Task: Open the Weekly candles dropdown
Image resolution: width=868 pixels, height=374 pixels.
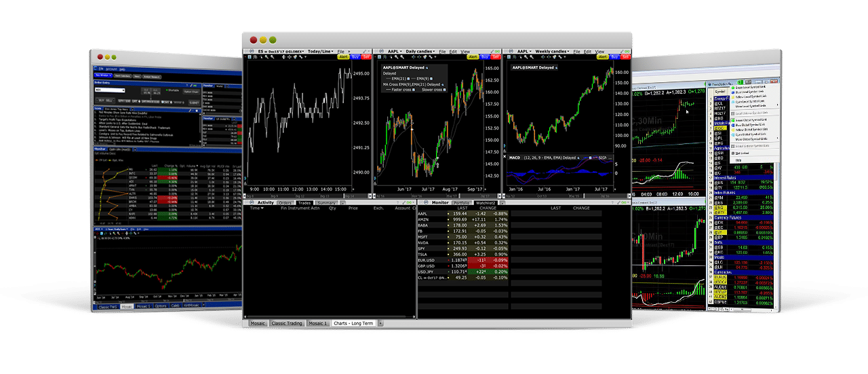Action: tap(551, 51)
